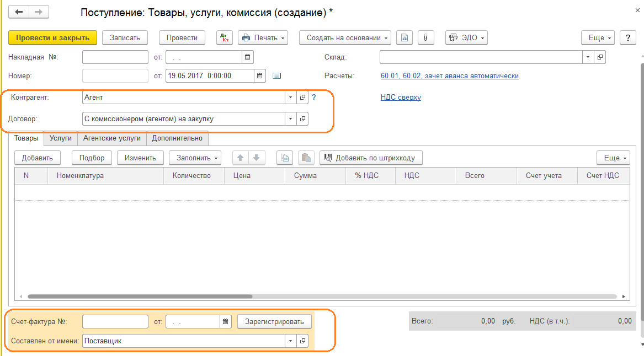Click the Контрагент field with Агент
644x356 pixels.
click(184, 97)
